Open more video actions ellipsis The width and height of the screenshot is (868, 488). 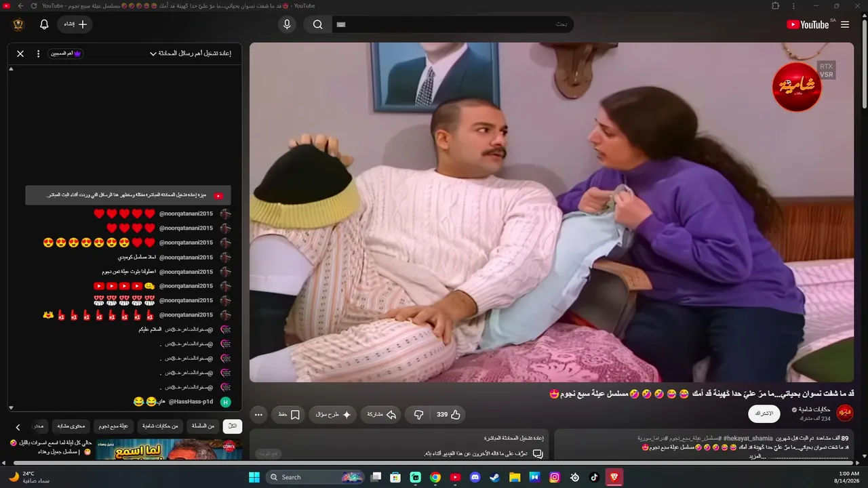point(258,414)
